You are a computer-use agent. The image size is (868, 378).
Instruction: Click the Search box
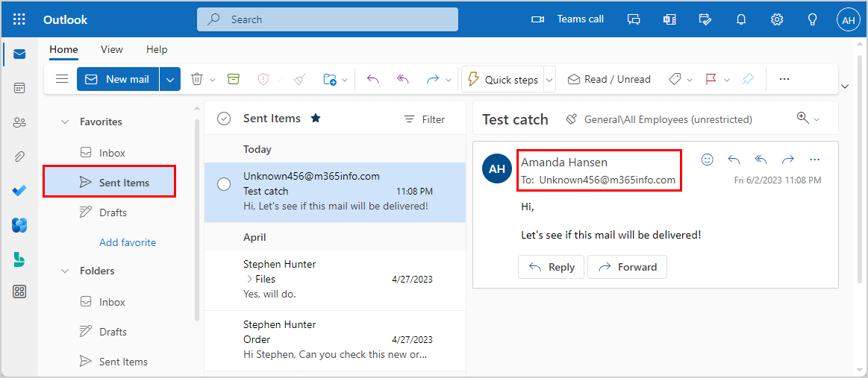pyautogui.click(x=328, y=19)
